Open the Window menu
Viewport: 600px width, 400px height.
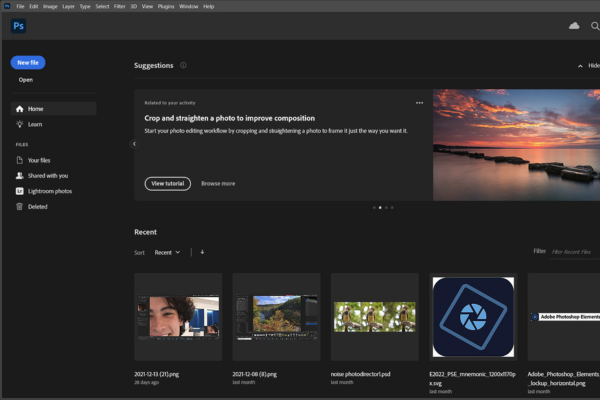point(189,7)
